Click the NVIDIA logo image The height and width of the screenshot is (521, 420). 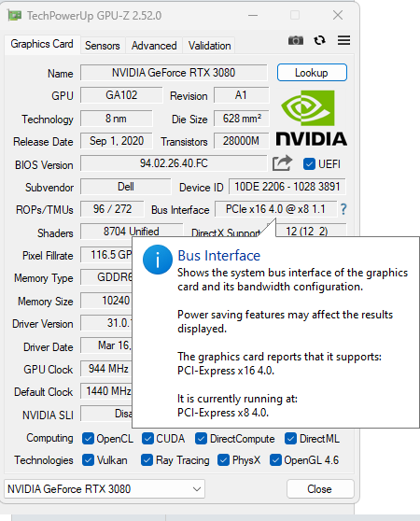pyautogui.click(x=312, y=118)
